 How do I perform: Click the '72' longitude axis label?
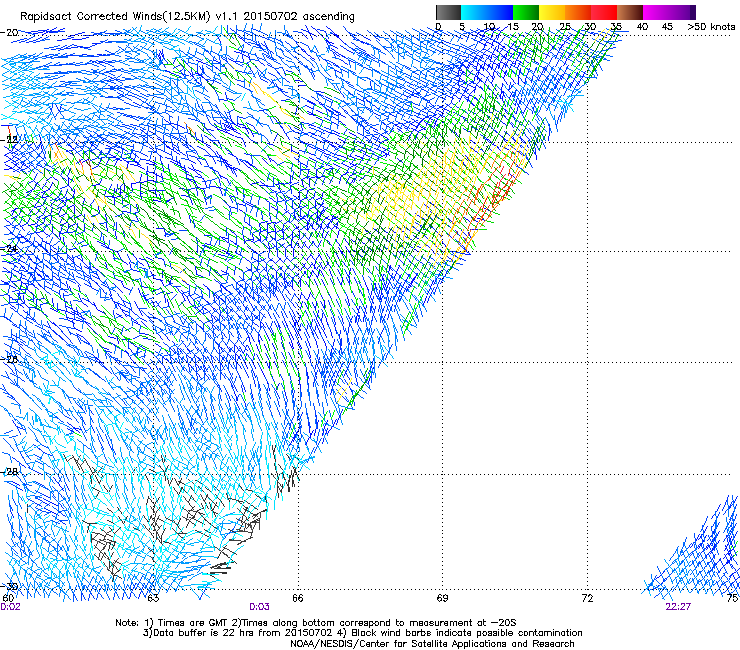pos(587,598)
